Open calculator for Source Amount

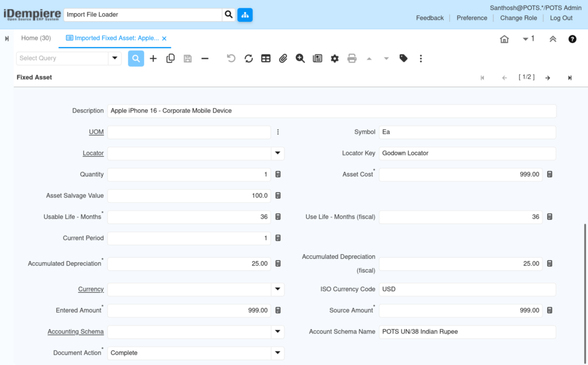[x=550, y=310]
